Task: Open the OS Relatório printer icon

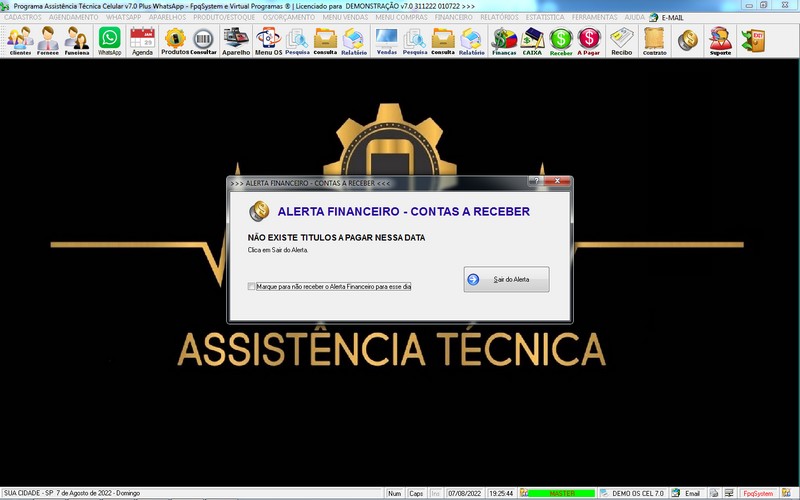Action: (354, 41)
